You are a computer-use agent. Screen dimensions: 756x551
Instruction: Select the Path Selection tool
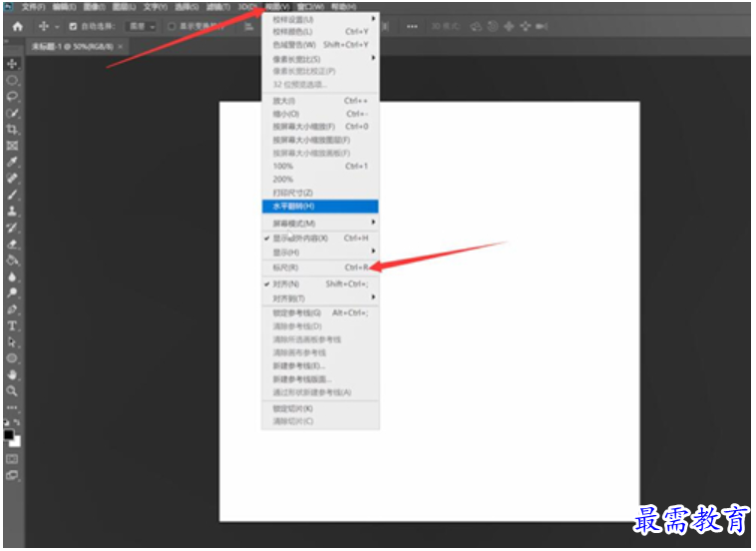12,342
